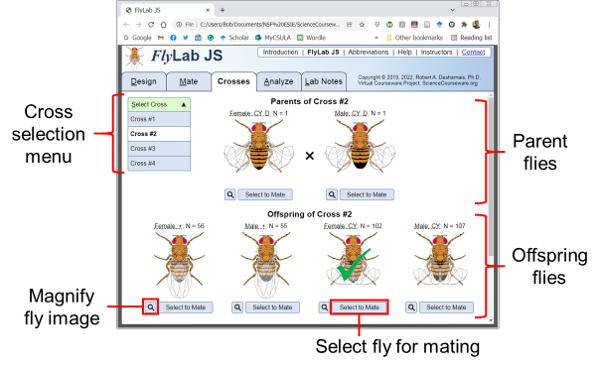Select the Female CY offspring to mate
Image resolution: width=599 pixels, height=369 pixels.
pyautogui.click(x=359, y=307)
